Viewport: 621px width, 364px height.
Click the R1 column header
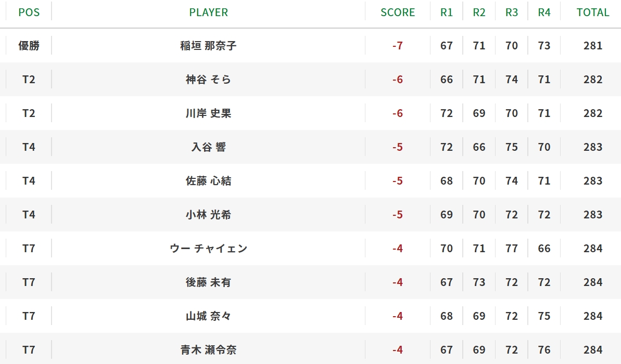click(446, 12)
